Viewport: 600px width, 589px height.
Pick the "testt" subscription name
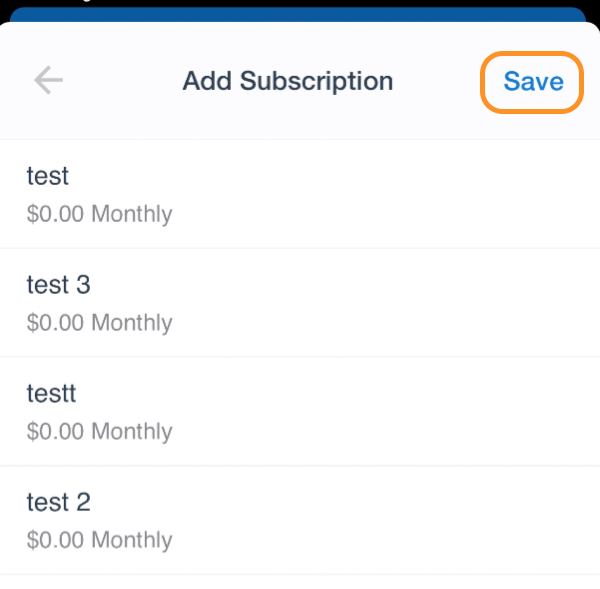51,393
